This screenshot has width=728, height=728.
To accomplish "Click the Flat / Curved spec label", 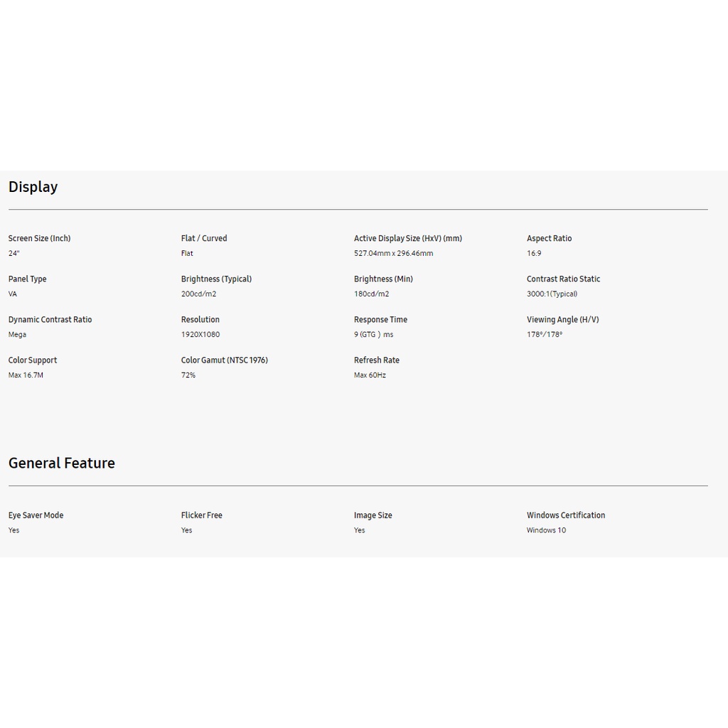I will click(204, 238).
